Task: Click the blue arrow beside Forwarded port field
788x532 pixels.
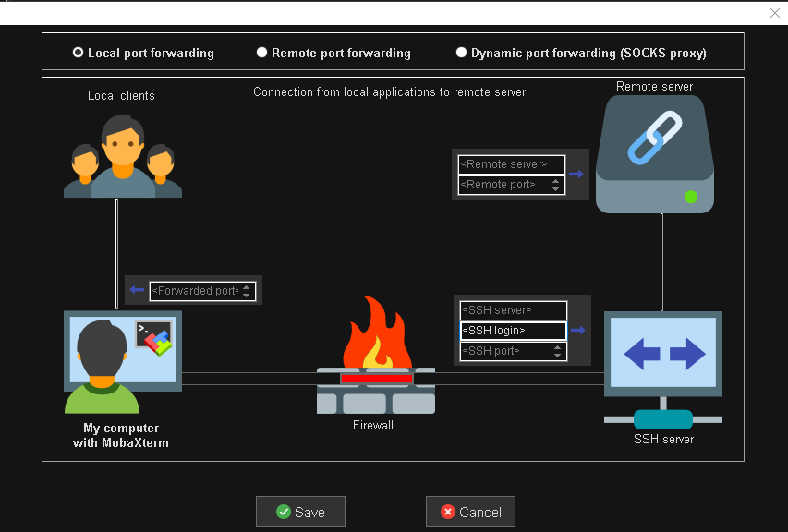Action: pyautogui.click(x=137, y=290)
